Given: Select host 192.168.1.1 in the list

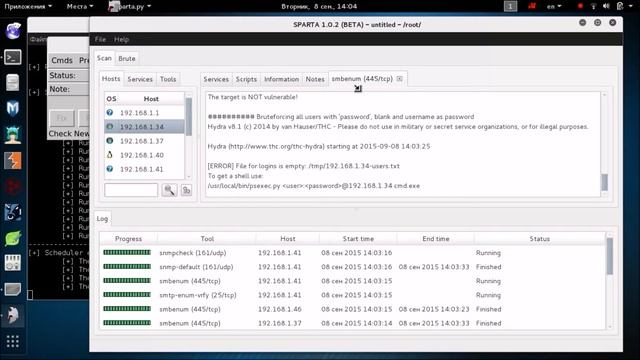Looking at the screenshot, I should point(144,113).
